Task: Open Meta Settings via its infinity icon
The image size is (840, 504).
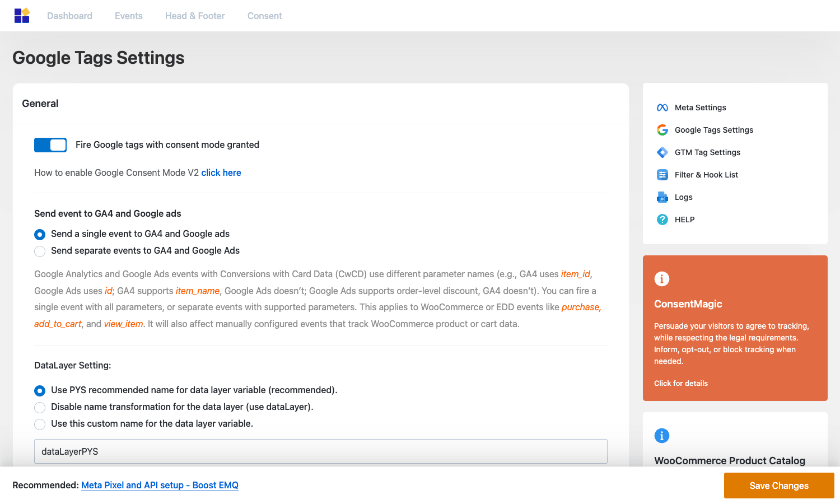Action: [x=662, y=108]
